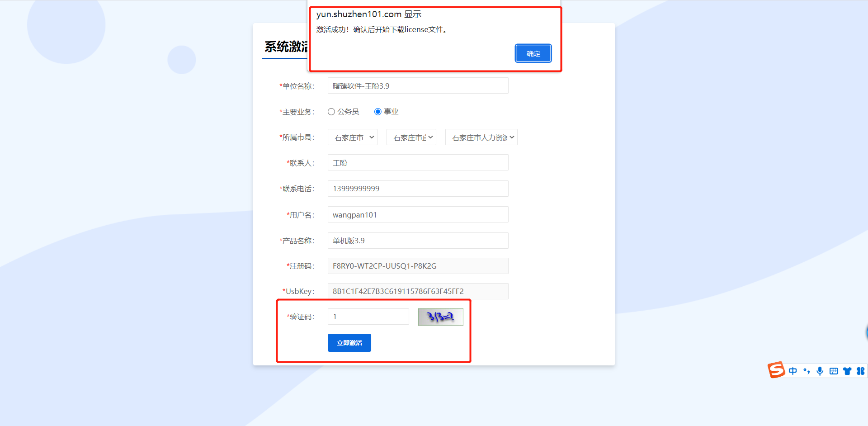Focus the 联系电话 input with 13999999999
The height and width of the screenshot is (426, 868).
418,189
